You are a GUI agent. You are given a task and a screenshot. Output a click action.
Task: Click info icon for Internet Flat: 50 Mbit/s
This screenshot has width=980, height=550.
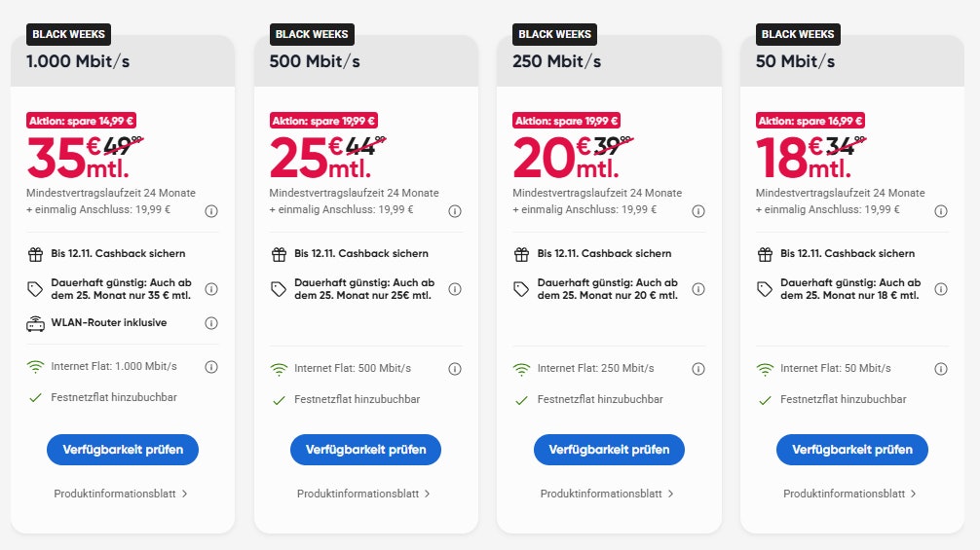[940, 369]
